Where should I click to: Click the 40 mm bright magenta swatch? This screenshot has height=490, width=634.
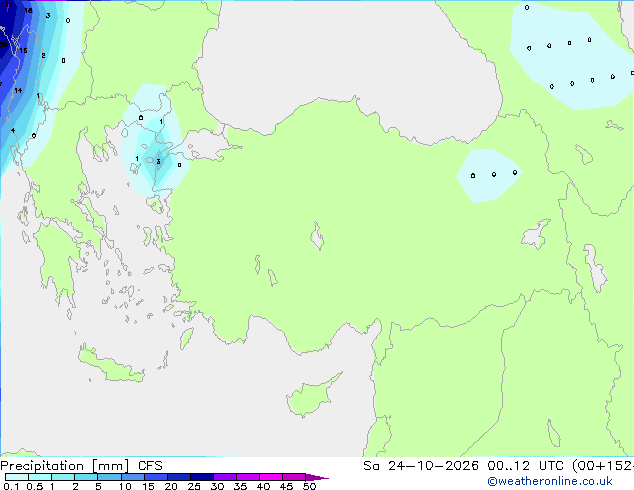pyautogui.click(x=271, y=477)
